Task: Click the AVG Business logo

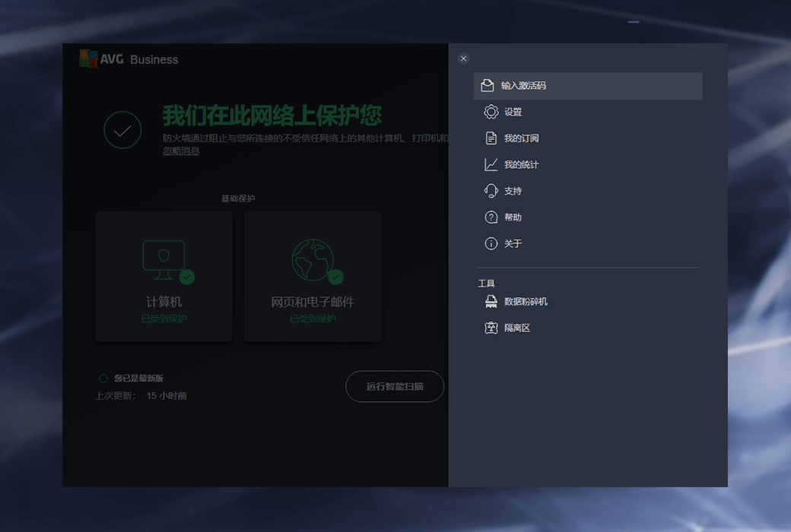Action: click(x=129, y=59)
